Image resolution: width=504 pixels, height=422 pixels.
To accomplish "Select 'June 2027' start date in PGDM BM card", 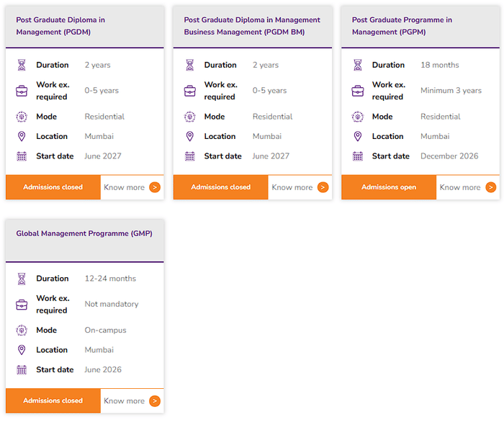I will point(271,156).
